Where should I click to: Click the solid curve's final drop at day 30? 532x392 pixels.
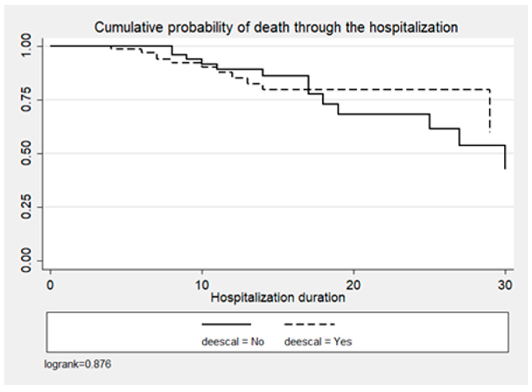(x=505, y=157)
